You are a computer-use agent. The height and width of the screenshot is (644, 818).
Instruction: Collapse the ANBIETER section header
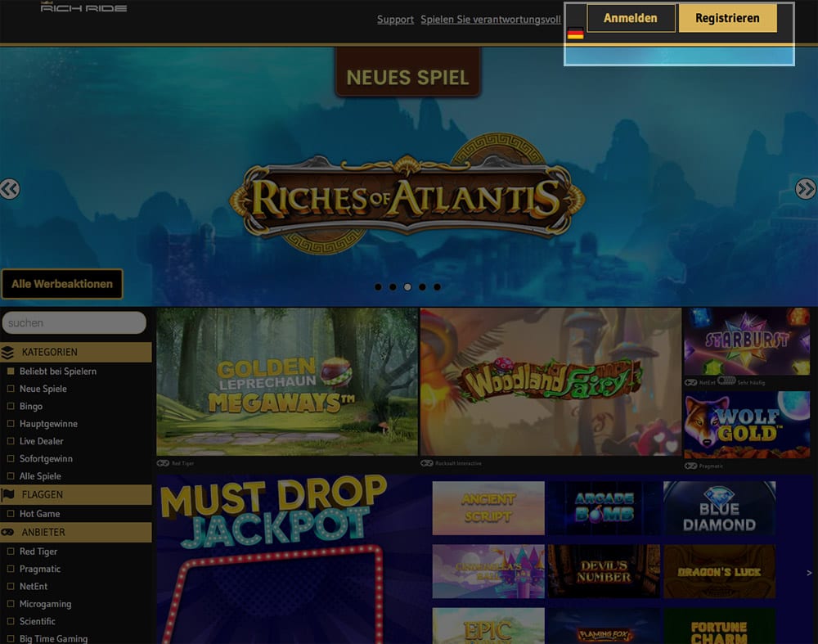pos(76,533)
